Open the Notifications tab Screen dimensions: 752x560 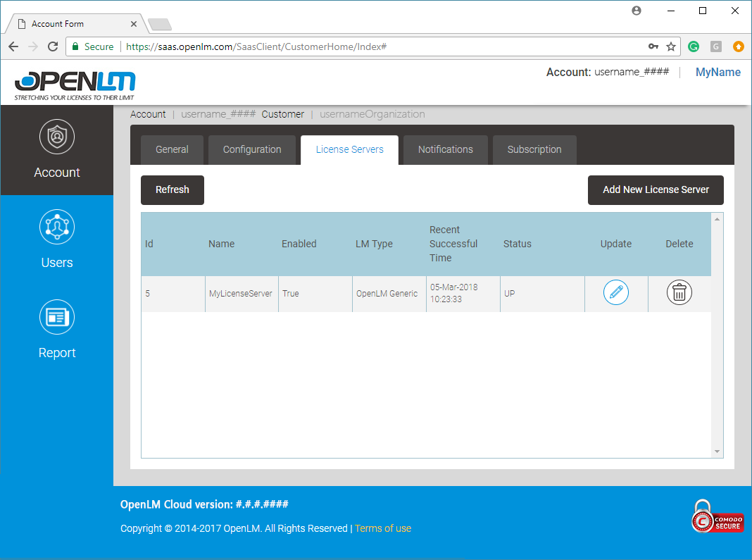click(445, 149)
